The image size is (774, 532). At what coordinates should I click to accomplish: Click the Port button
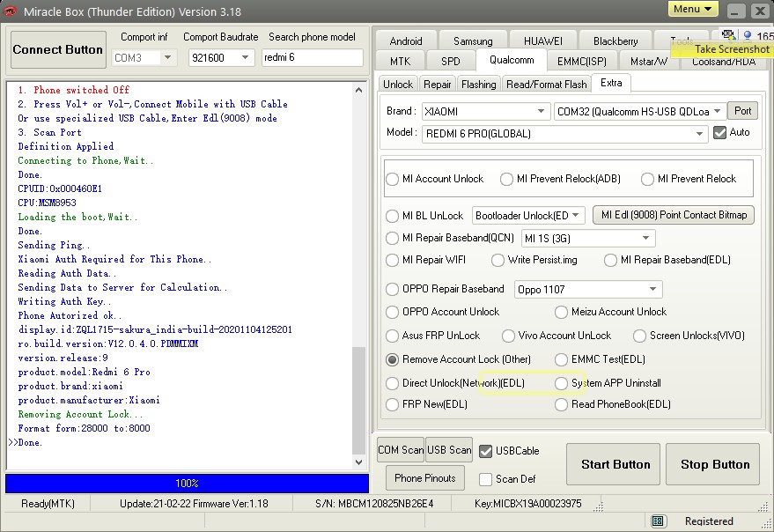[742, 111]
